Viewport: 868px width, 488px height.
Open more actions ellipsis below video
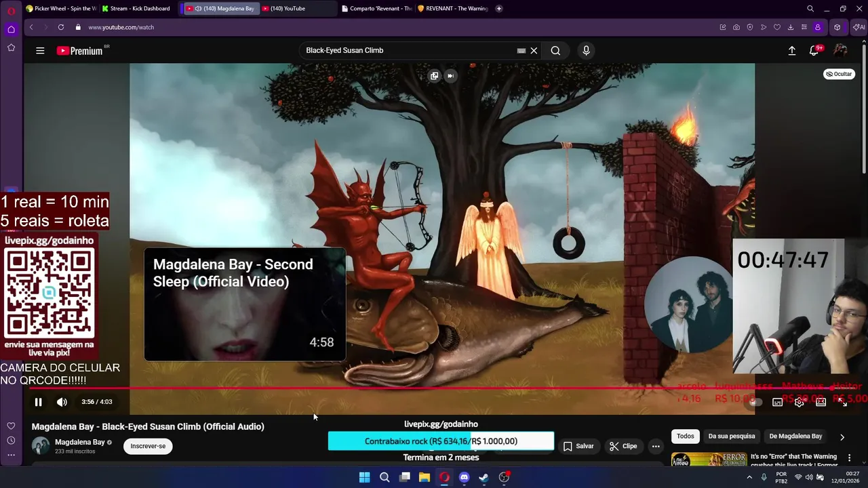[x=656, y=446]
